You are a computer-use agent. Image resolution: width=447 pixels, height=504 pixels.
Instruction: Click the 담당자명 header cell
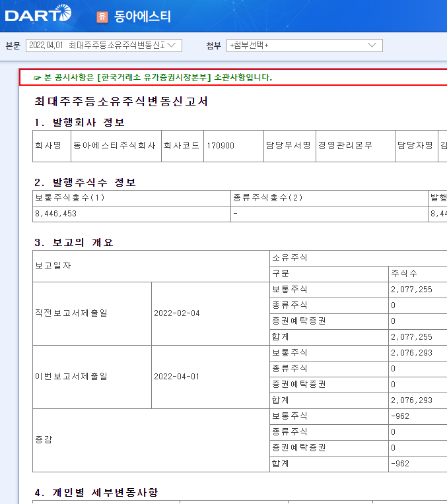(x=417, y=146)
